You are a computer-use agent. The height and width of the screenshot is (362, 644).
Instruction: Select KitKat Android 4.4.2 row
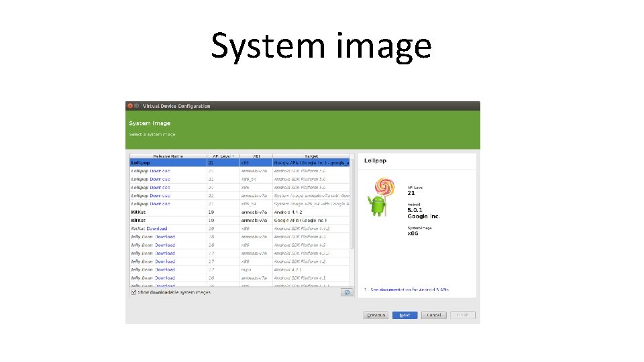[240, 213]
